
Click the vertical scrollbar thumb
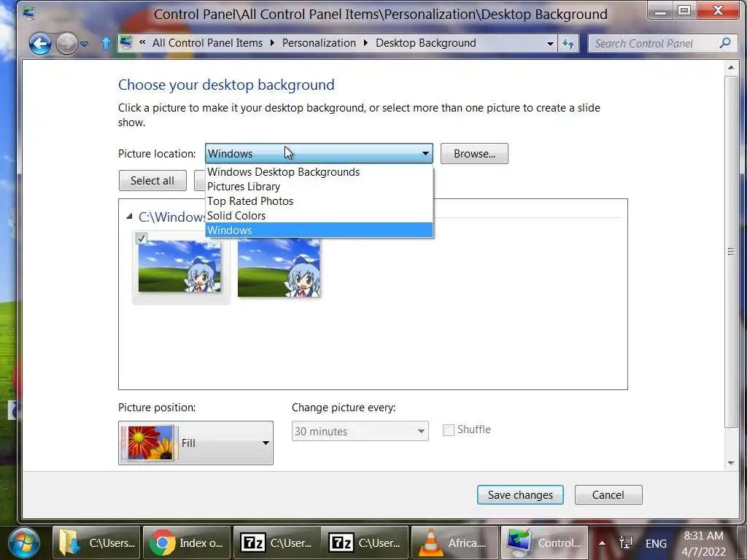pos(731,252)
